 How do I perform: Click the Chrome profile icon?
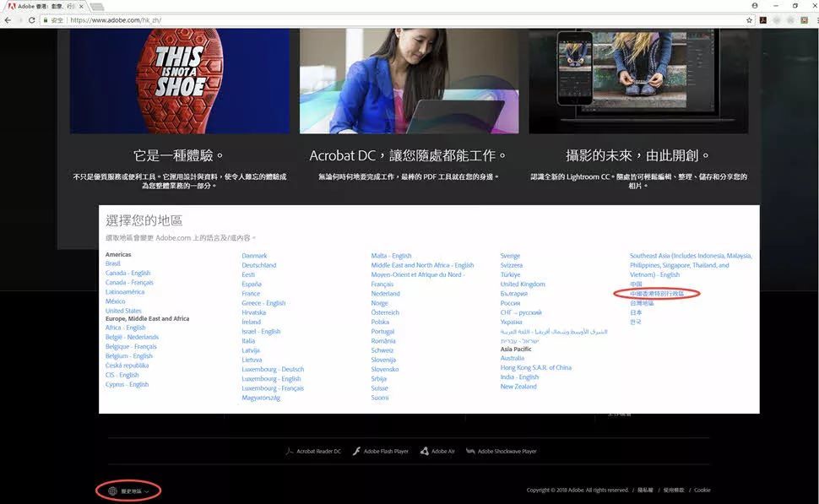tap(755, 5)
